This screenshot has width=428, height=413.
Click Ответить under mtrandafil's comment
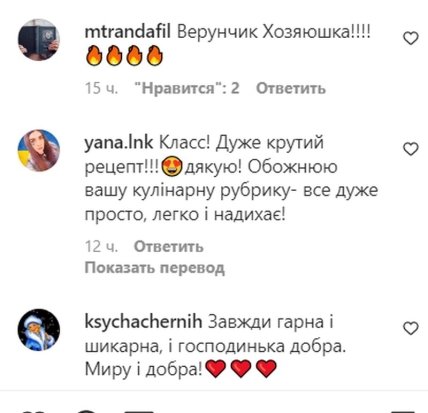[291, 88]
